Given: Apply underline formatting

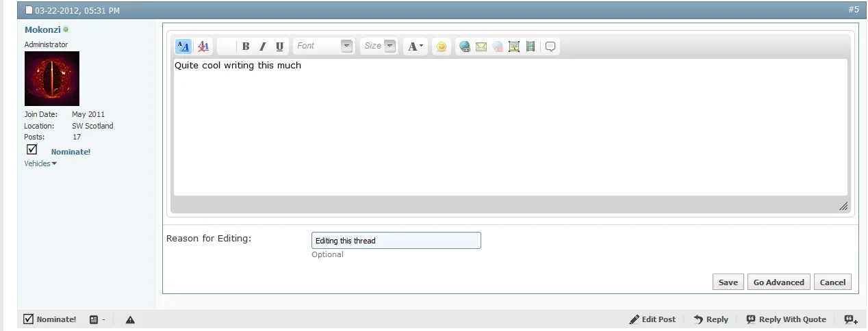Looking at the screenshot, I should 279,47.
